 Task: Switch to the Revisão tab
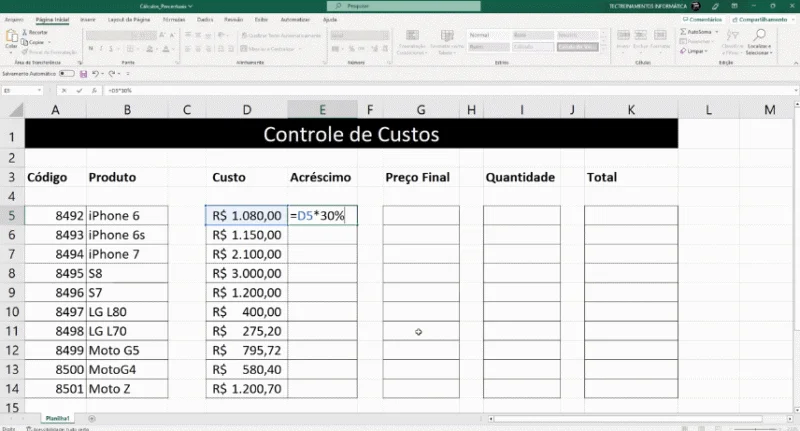(233, 19)
